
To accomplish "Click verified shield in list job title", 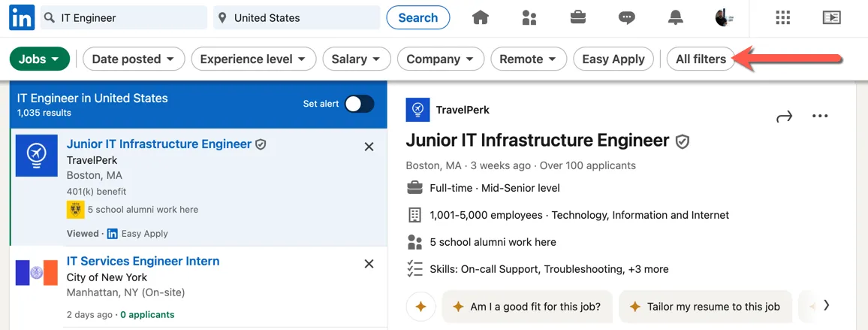I will click(261, 145).
